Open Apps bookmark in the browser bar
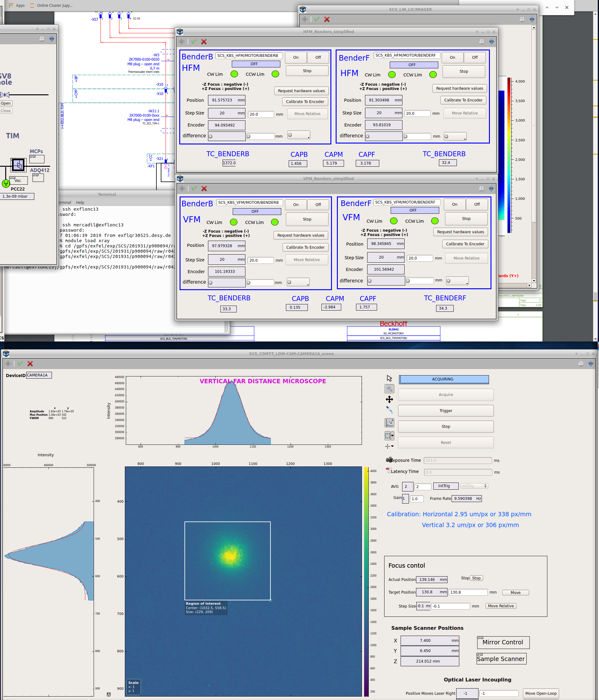The height and width of the screenshot is (700, 599). [x=17, y=5]
